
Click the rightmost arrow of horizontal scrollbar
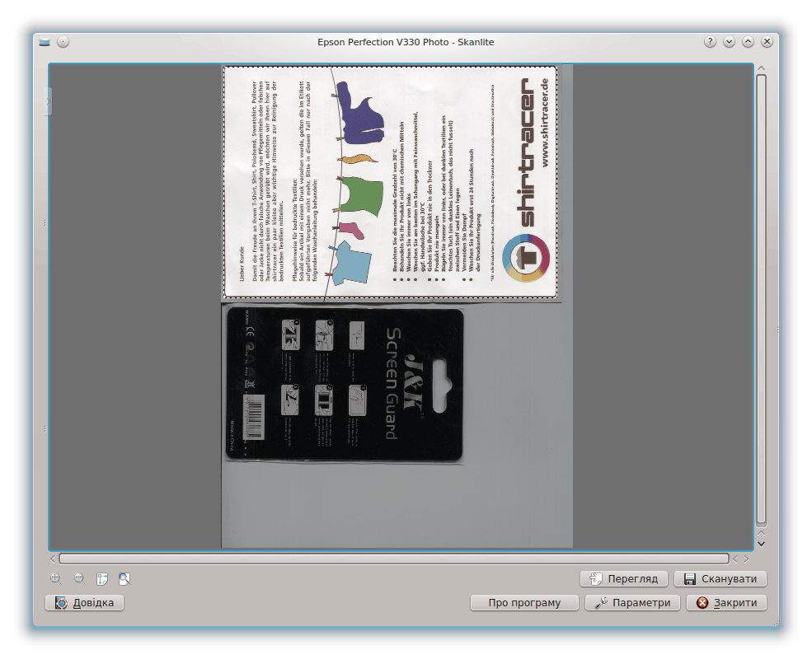point(746,559)
